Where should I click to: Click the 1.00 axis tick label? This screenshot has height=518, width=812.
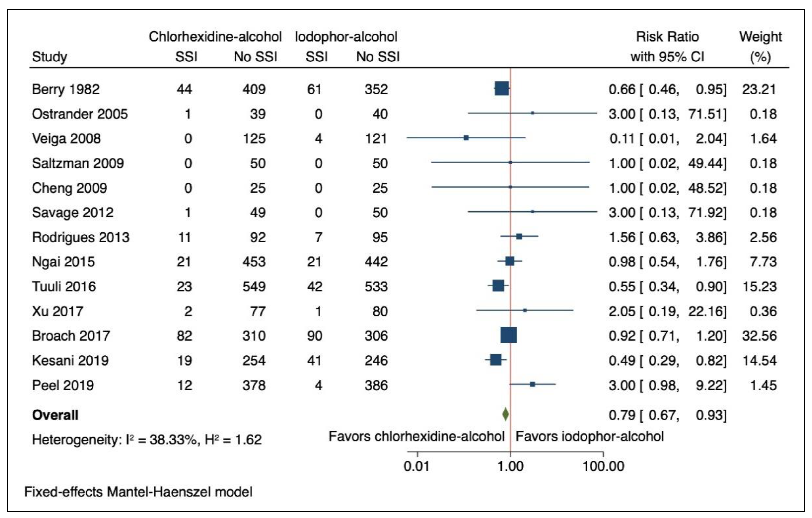(x=511, y=466)
